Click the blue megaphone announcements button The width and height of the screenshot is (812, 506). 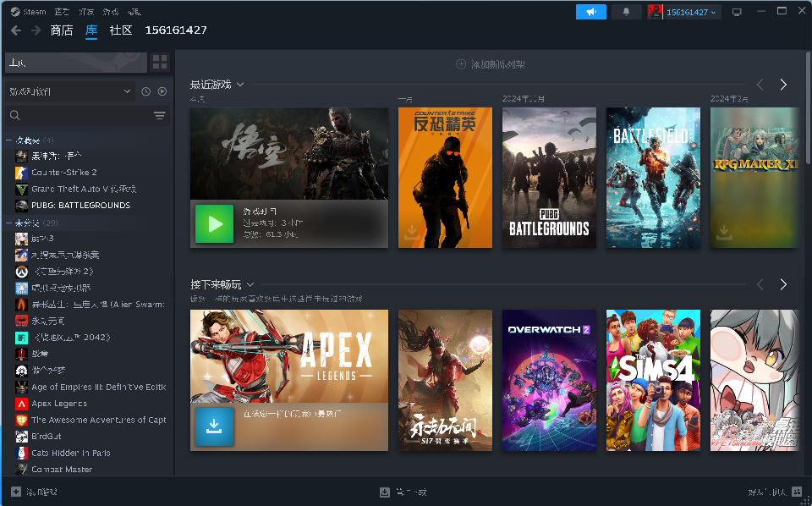(x=591, y=12)
